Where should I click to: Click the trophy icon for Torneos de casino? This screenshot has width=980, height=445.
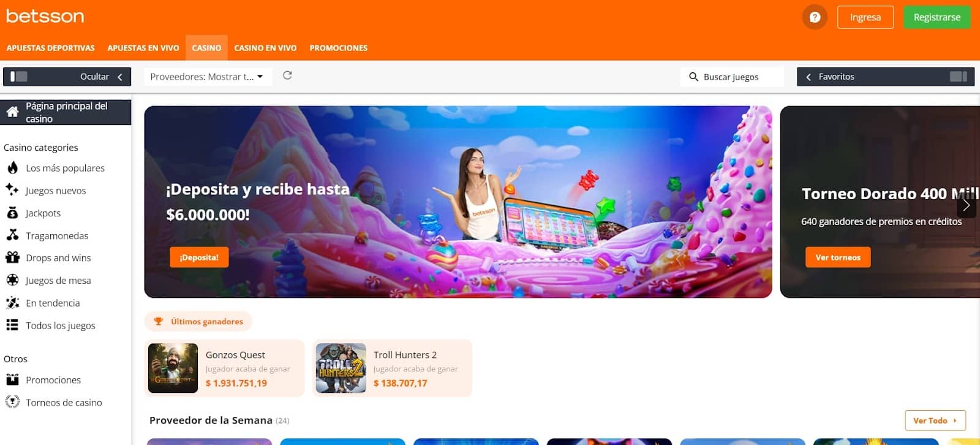point(12,401)
